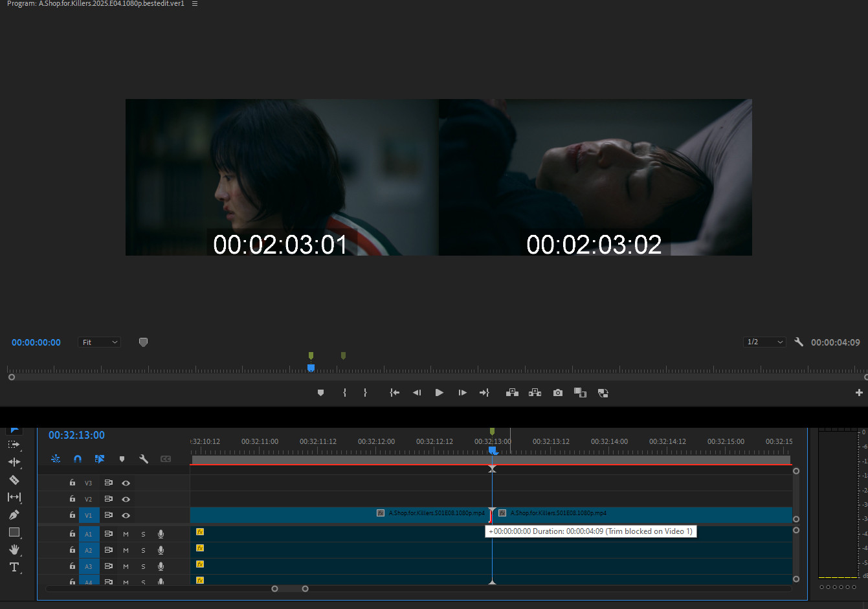
Task: Open the Fit zoom level dropdown
Action: [x=99, y=342]
